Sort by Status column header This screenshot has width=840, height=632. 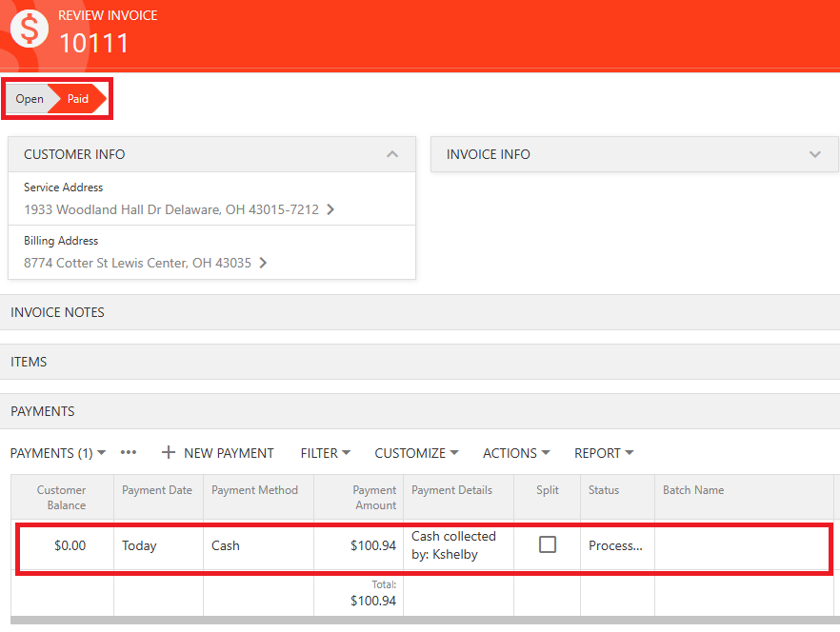(617, 497)
